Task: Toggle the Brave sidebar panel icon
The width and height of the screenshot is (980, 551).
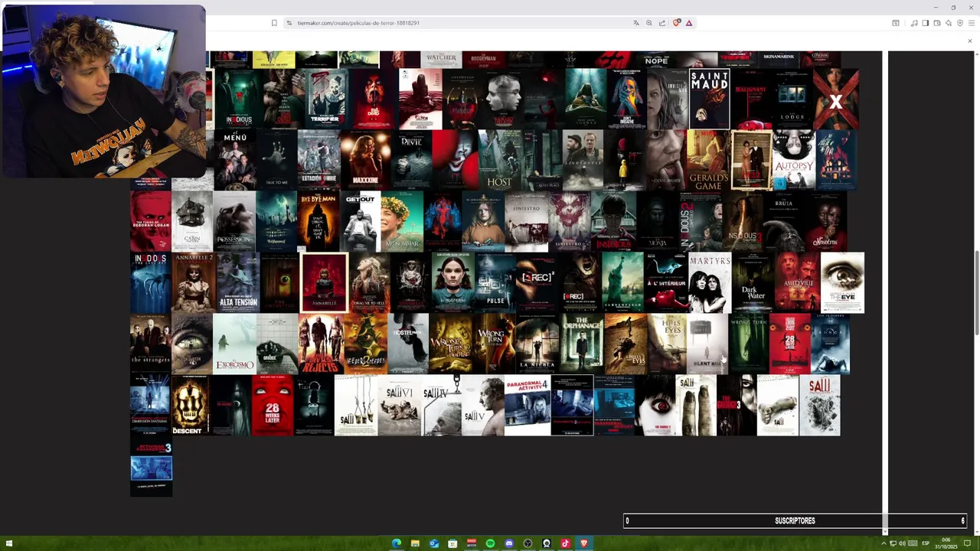Action: [x=925, y=23]
